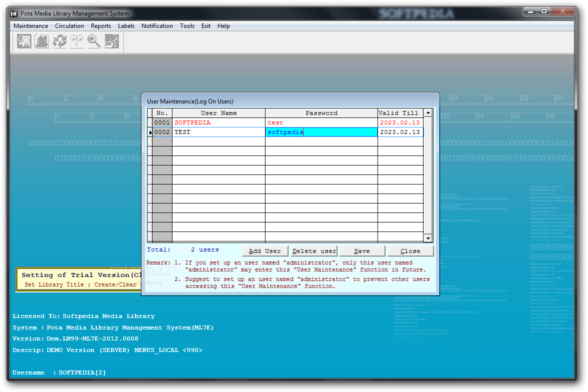Viewport: 588px width, 392px height.
Task: Open the Tools menu
Action: click(187, 26)
